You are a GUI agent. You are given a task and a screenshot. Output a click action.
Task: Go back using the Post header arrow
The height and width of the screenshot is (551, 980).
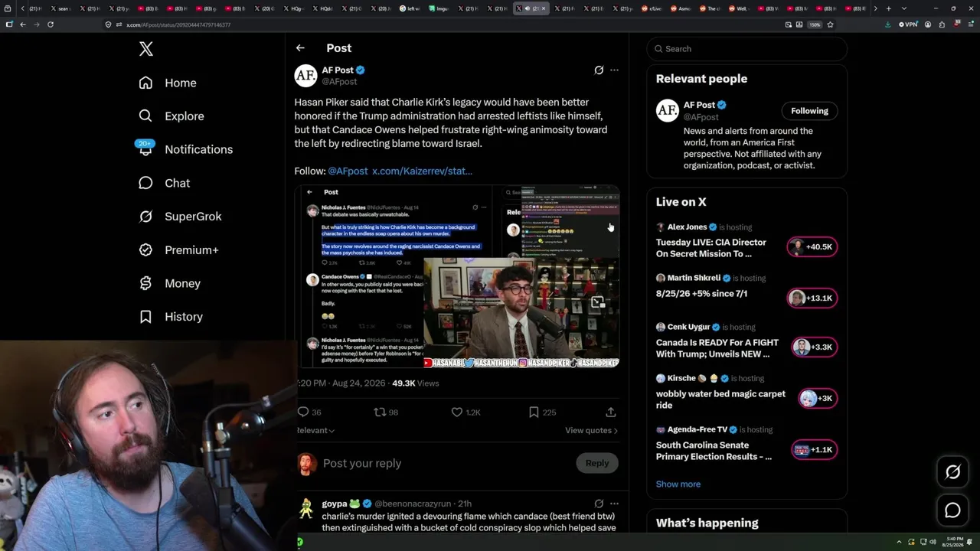click(300, 48)
